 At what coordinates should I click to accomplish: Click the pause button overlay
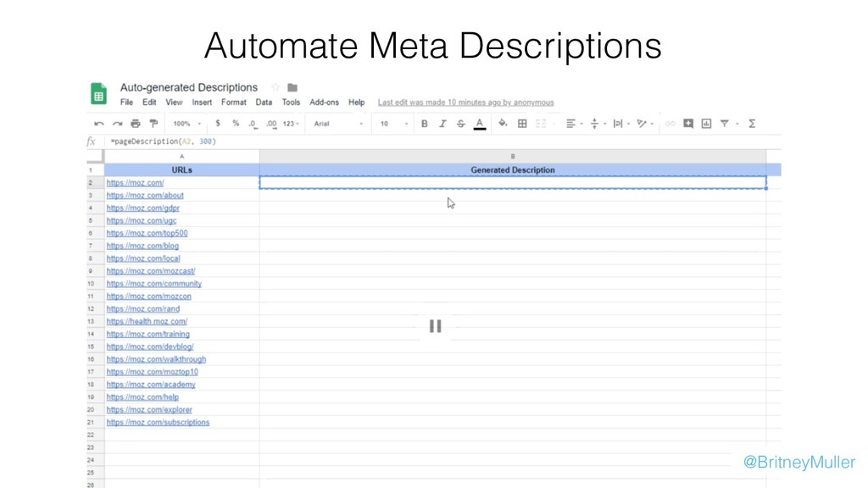pos(436,326)
